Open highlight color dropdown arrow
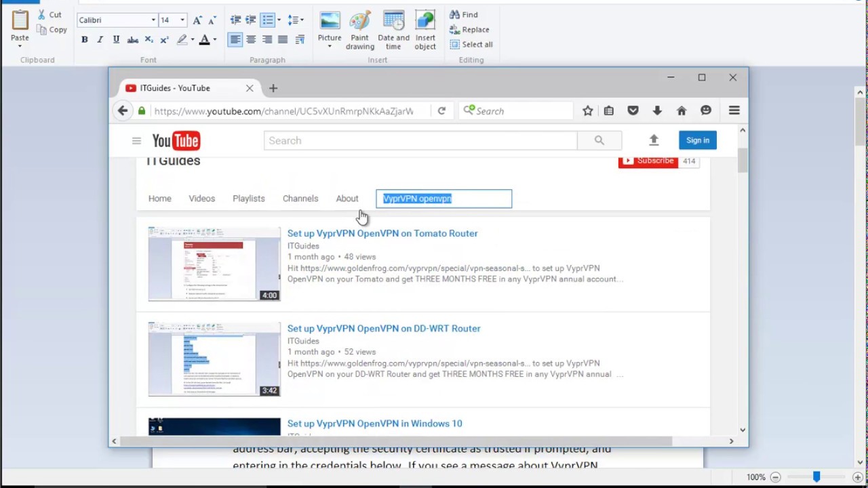This screenshot has width=868, height=488. tap(193, 40)
